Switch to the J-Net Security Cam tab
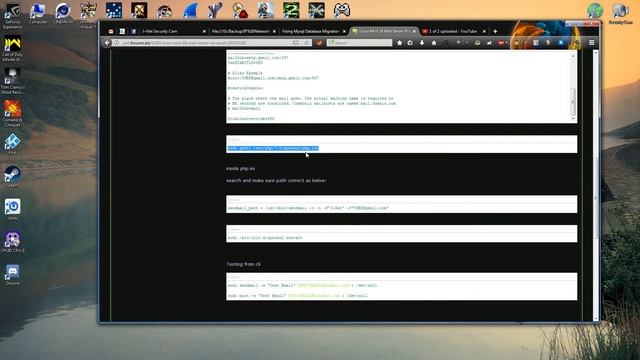Screen dimensions: 640x360 173,31
